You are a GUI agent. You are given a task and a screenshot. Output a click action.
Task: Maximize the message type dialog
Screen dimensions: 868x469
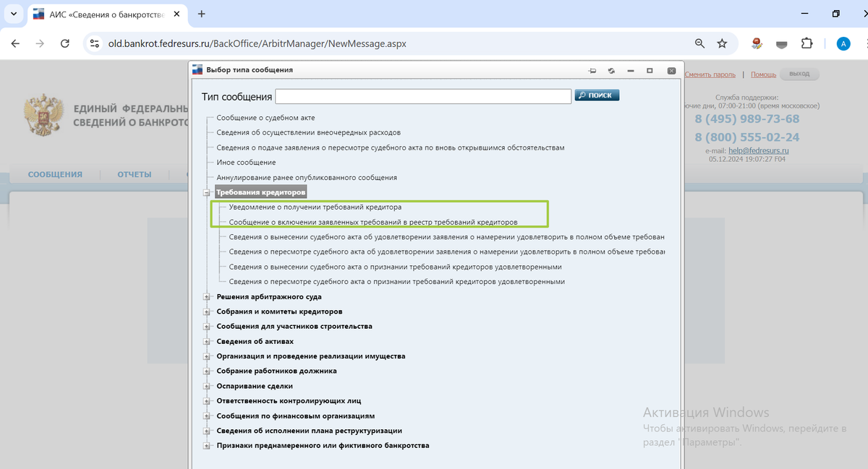pos(650,71)
